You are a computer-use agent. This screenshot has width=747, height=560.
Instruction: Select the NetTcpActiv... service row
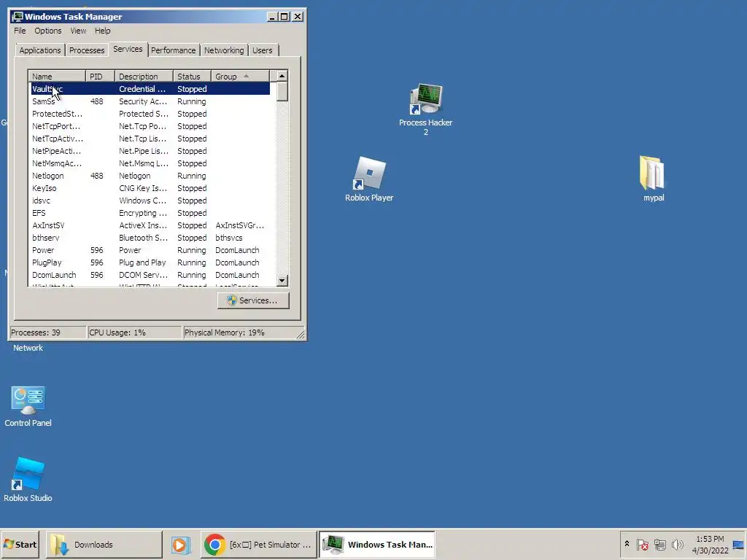click(x=150, y=139)
